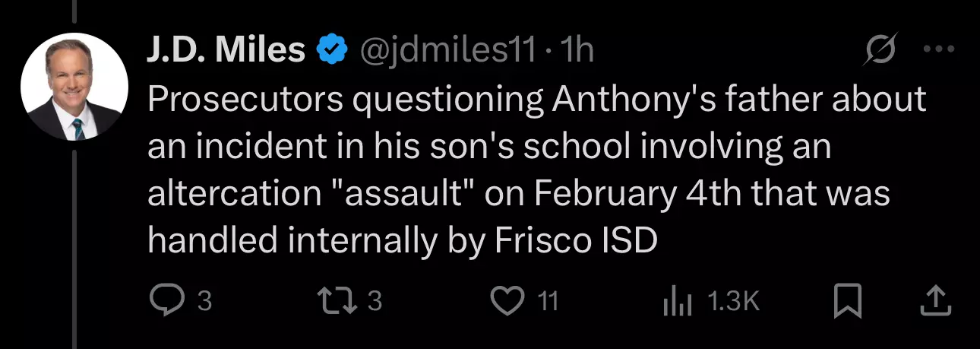Click the like count showing 11
The width and height of the screenshot is (980, 349).
click(548, 302)
